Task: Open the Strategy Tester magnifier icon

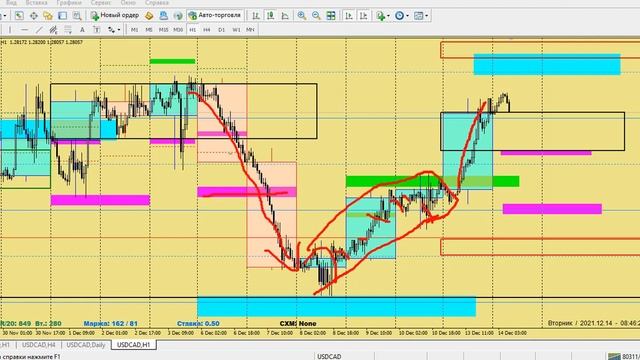Action: click(77, 16)
